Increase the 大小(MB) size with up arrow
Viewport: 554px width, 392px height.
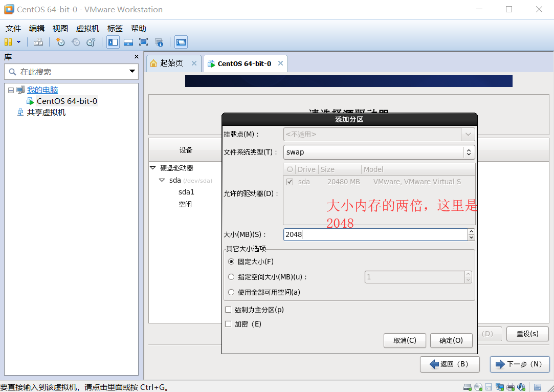(471, 231)
